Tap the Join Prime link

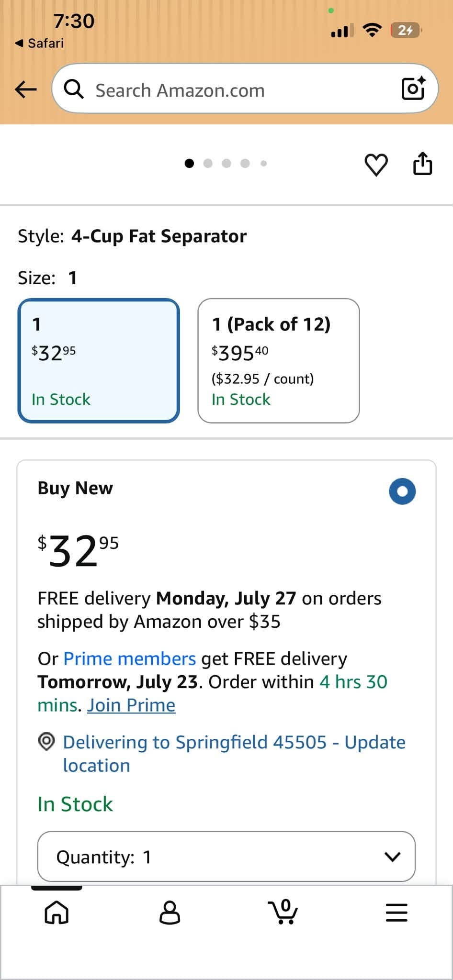point(131,705)
